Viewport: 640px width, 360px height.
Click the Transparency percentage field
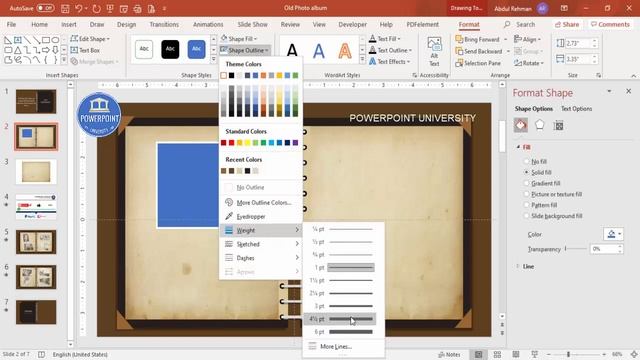click(603, 249)
